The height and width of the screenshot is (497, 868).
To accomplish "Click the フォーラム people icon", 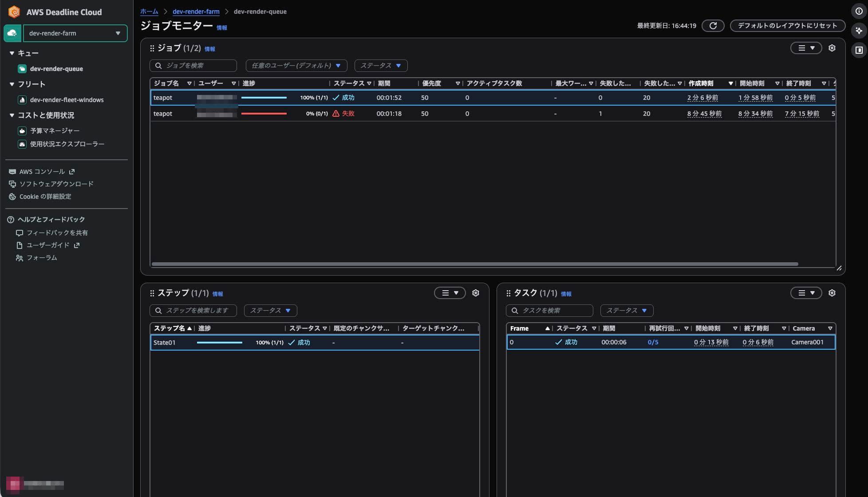I will 20,258.
